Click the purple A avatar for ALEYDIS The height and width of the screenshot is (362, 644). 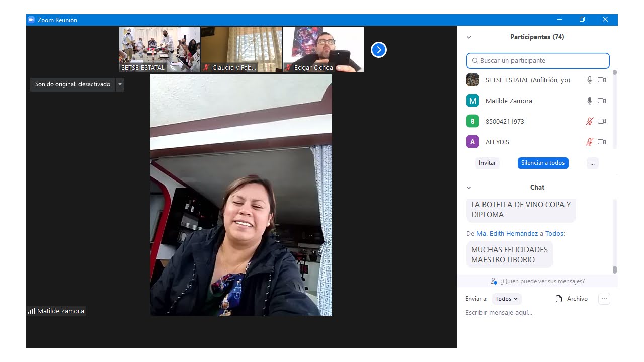coord(472,142)
